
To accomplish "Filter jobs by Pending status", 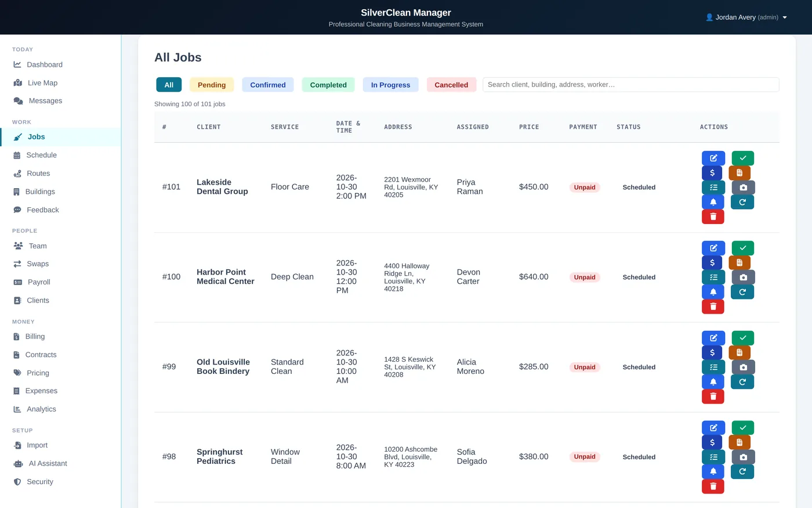I will 212,85.
